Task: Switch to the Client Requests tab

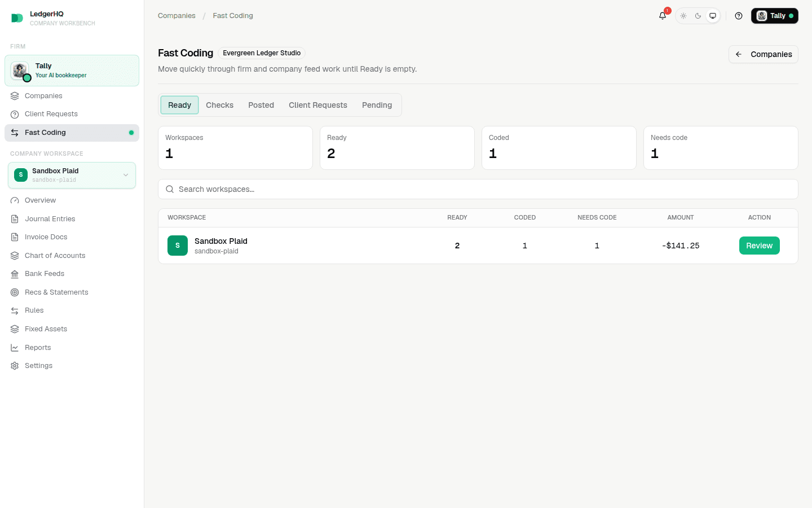Action: click(318, 105)
